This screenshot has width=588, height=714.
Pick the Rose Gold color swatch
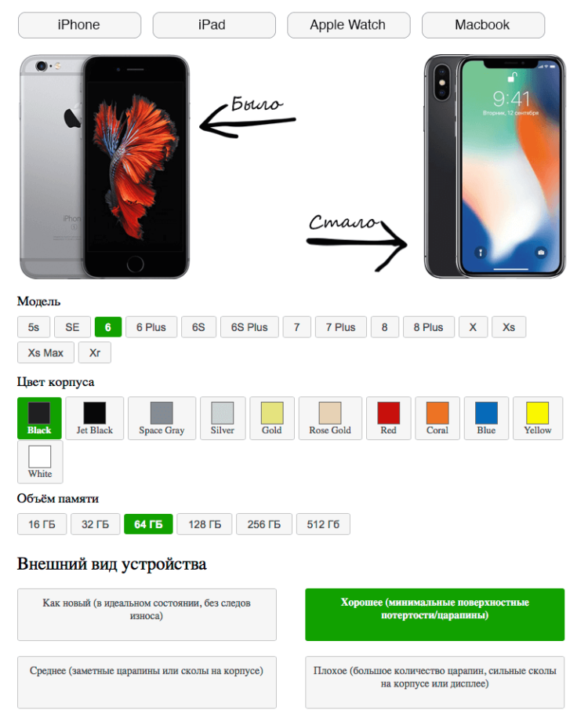pyautogui.click(x=330, y=418)
